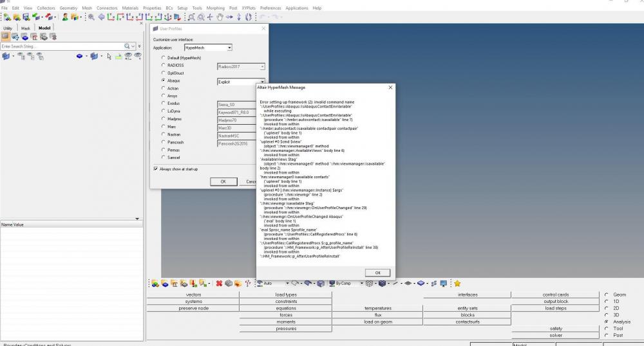Click the circle zoom magnifier icon
Viewport: 644px width, 346px height.
tap(201, 17)
